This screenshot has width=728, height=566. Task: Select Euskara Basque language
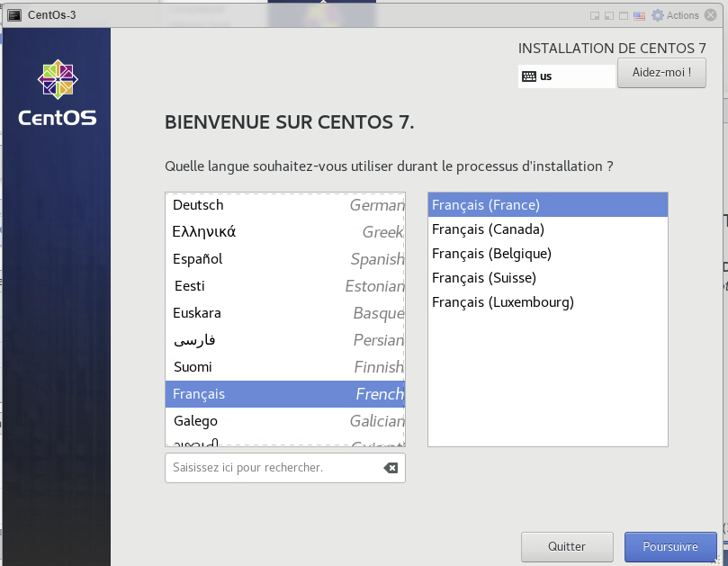[x=285, y=313]
